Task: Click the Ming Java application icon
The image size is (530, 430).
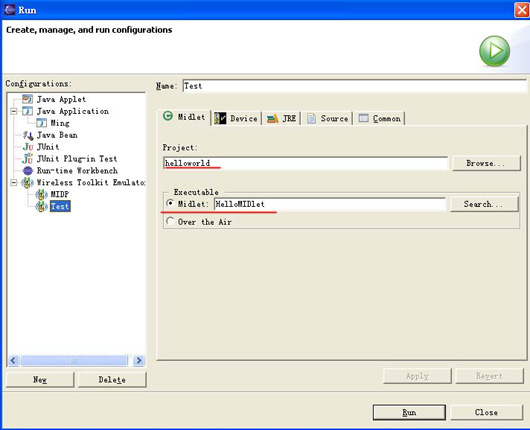Action: coord(41,123)
